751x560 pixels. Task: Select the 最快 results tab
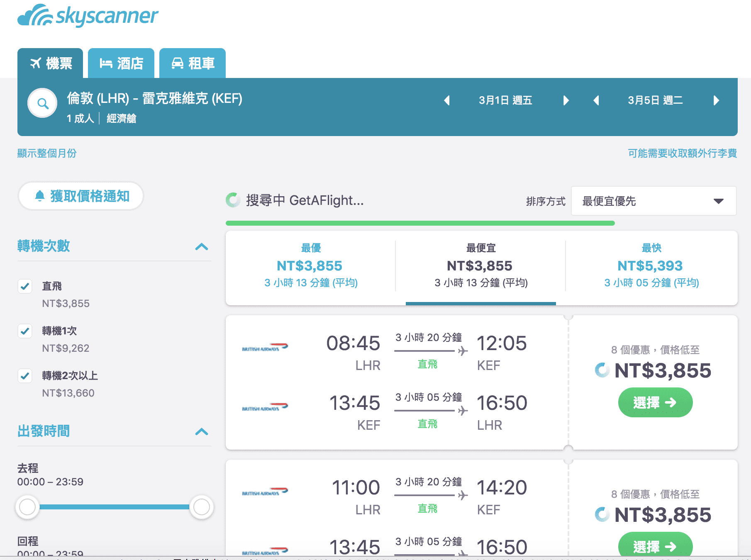[x=651, y=265]
